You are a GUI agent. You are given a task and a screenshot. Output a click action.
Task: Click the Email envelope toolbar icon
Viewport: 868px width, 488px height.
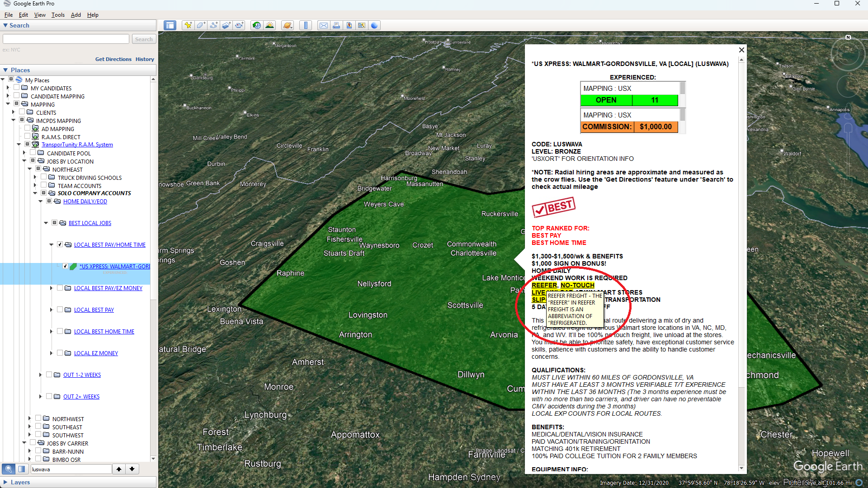pyautogui.click(x=324, y=25)
